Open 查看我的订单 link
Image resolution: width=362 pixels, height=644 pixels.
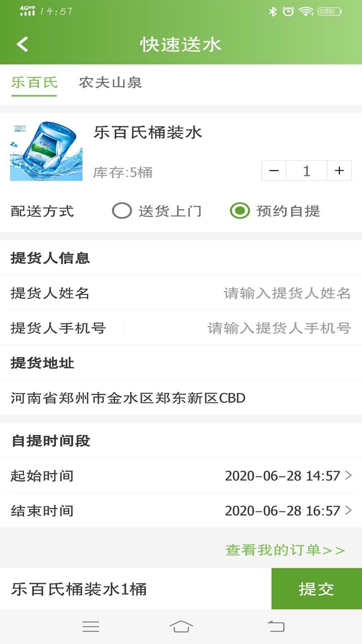click(x=285, y=550)
